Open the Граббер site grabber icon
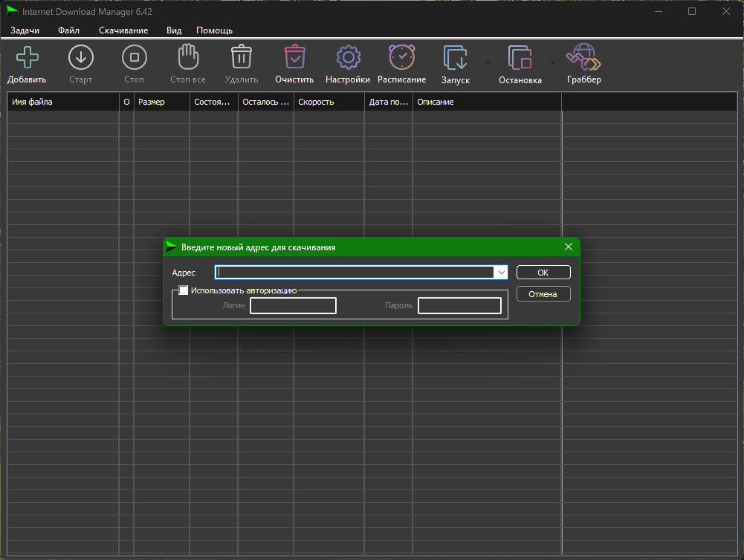Viewport: 744px width, 560px height. coord(583,57)
